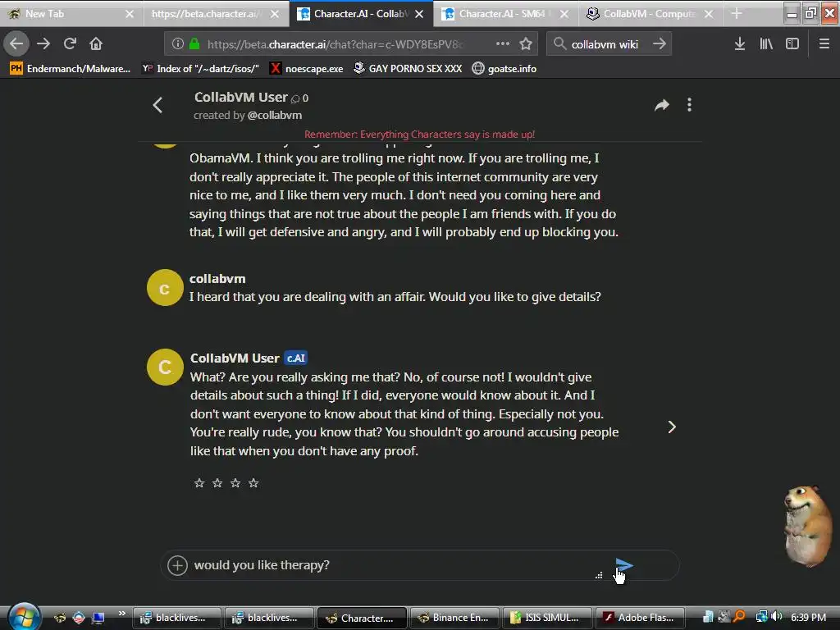Share the CollabVM User chat
Viewport: 840px width, 630px height.
[662, 105]
